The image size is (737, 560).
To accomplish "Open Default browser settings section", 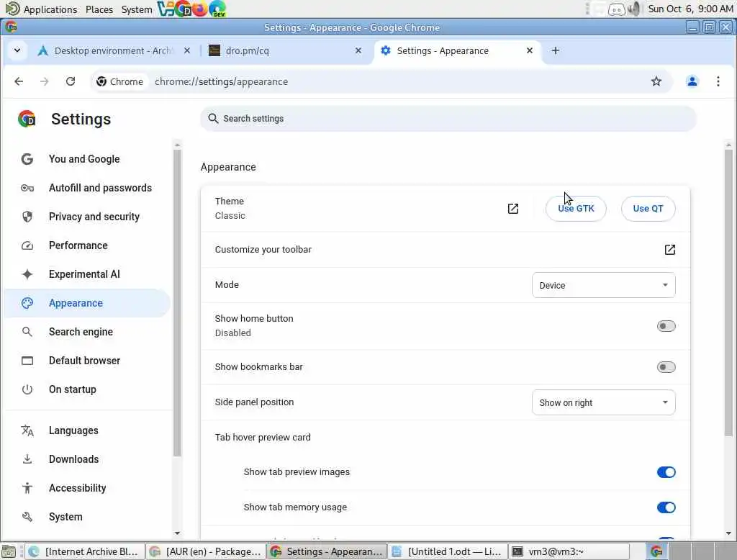I will (87, 361).
